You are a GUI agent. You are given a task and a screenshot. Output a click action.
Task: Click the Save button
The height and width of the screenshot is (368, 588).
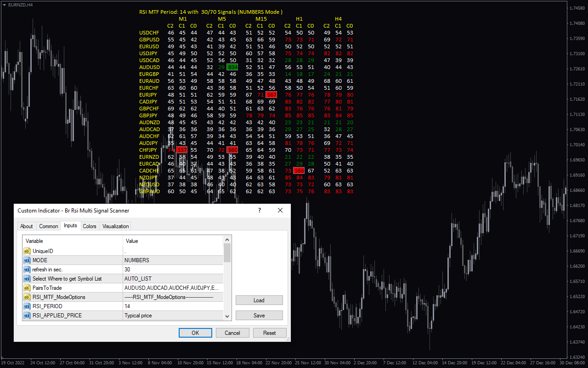[x=259, y=315]
